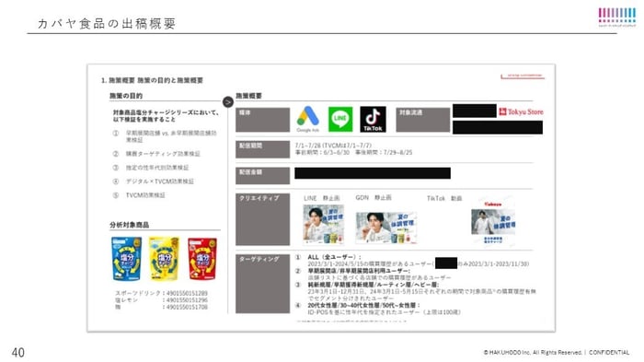Select the red salt charge product package
Viewport: 644px width, 362px height.
tap(202, 259)
